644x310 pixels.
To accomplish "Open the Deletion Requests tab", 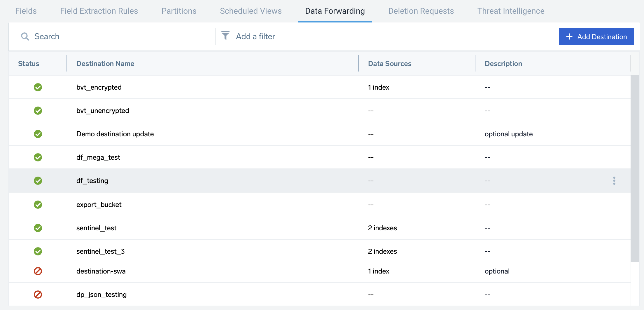I will coord(421,11).
